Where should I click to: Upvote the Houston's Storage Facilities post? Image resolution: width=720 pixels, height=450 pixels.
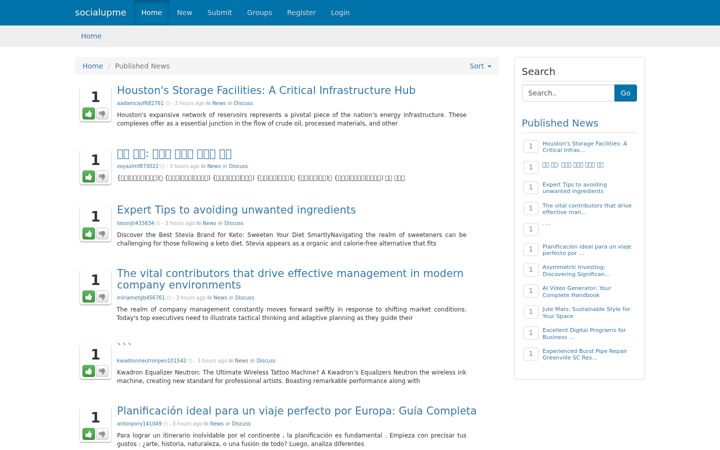(x=89, y=113)
